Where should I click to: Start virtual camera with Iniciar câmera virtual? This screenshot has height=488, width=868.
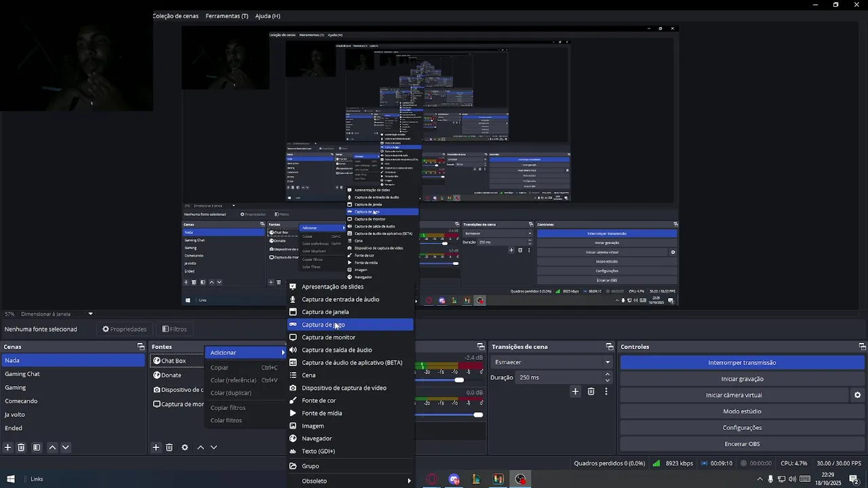click(734, 395)
